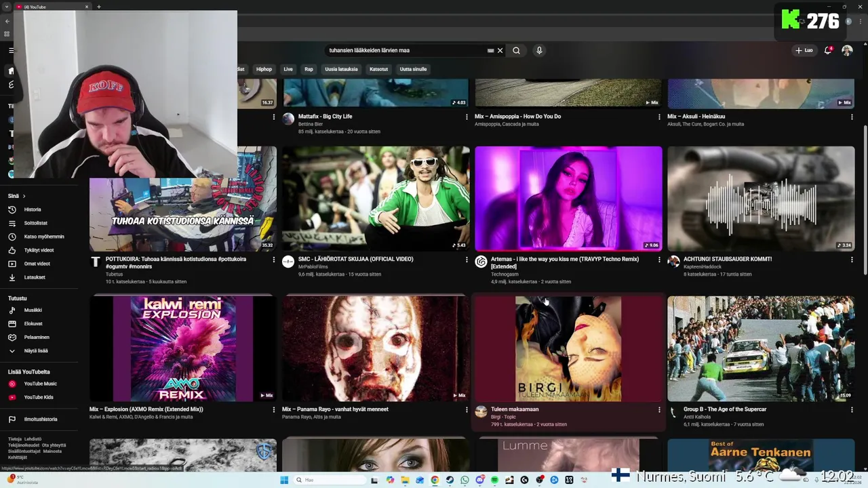Open more options for SMC Lähiörotat Skujaa
Screen dimensions: 868x488
(x=467, y=260)
